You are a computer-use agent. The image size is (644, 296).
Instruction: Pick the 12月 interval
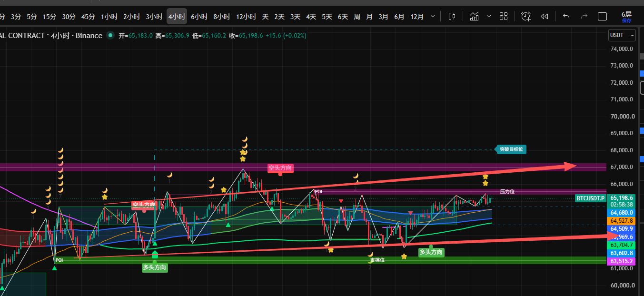pos(417,16)
